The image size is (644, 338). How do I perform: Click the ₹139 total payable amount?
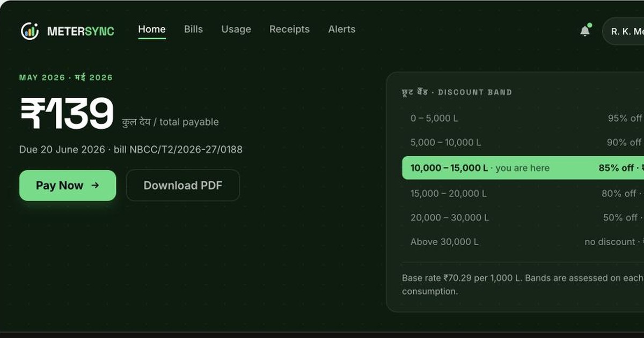click(67, 113)
